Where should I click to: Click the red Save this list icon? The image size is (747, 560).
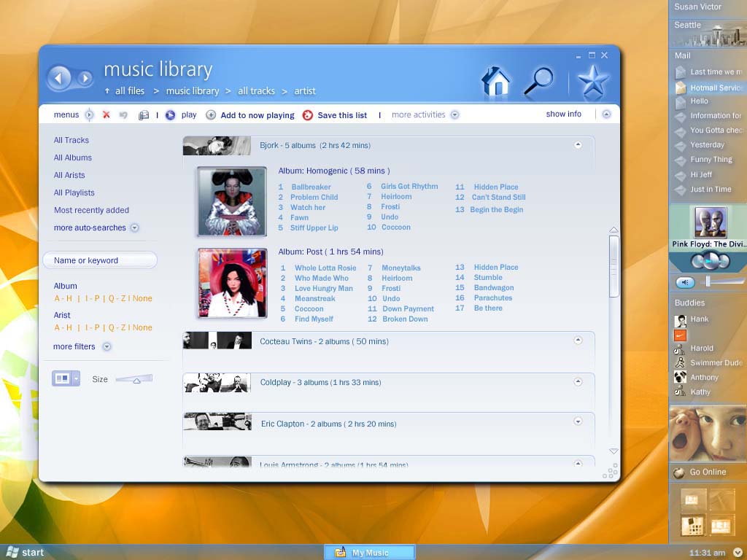pos(308,115)
